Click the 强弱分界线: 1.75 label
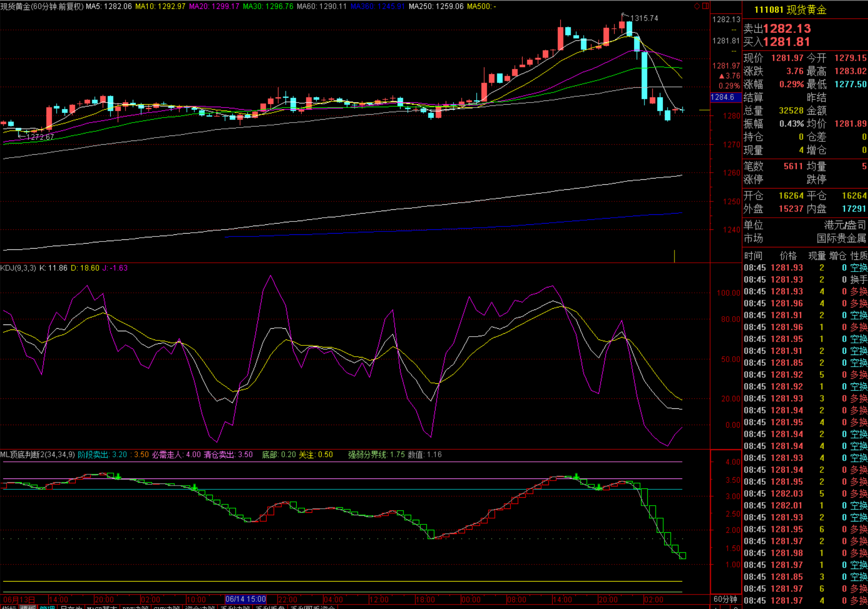868x609 pixels. click(376, 454)
